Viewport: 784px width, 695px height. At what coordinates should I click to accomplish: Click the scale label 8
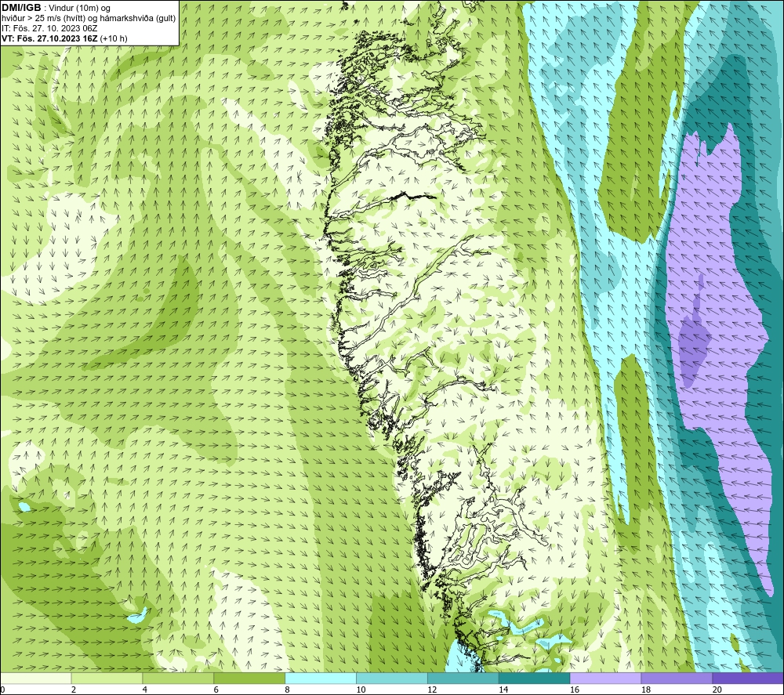[x=288, y=690]
